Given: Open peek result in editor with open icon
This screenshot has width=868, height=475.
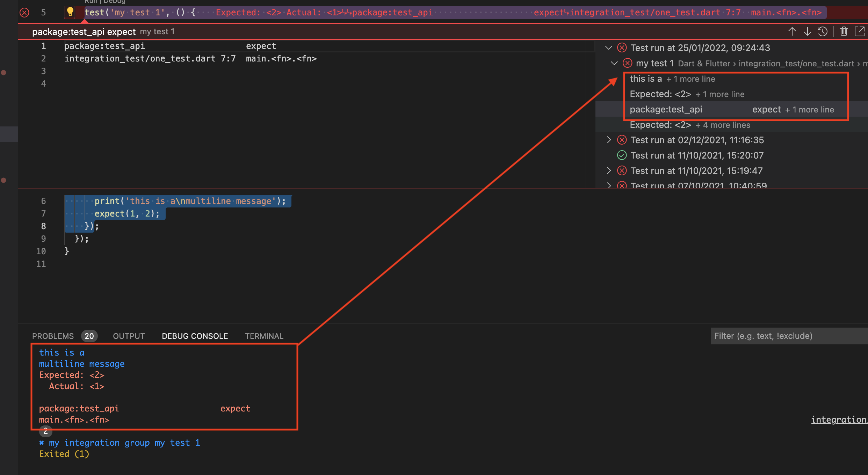Looking at the screenshot, I should click(x=860, y=31).
